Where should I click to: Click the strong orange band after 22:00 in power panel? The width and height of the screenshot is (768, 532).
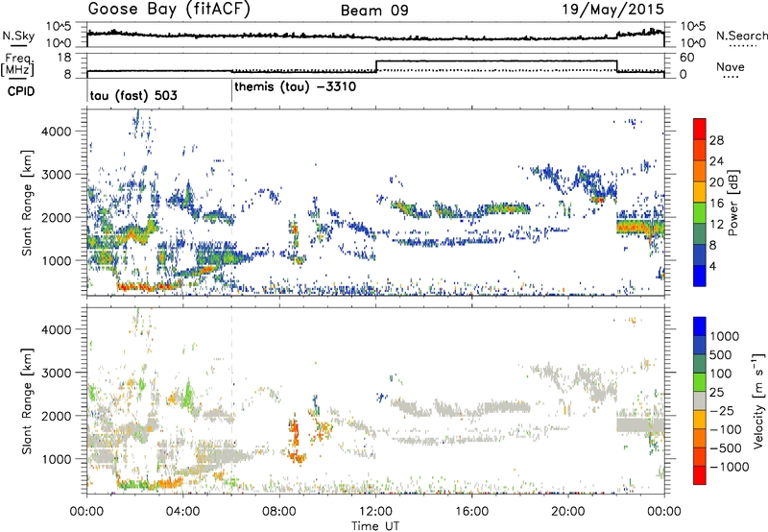pyautogui.click(x=639, y=228)
